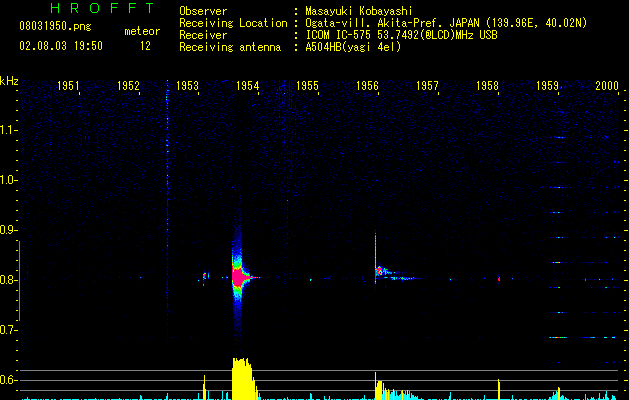
Task: Click the 0.6 kHz frequency label
Action: point(7,380)
